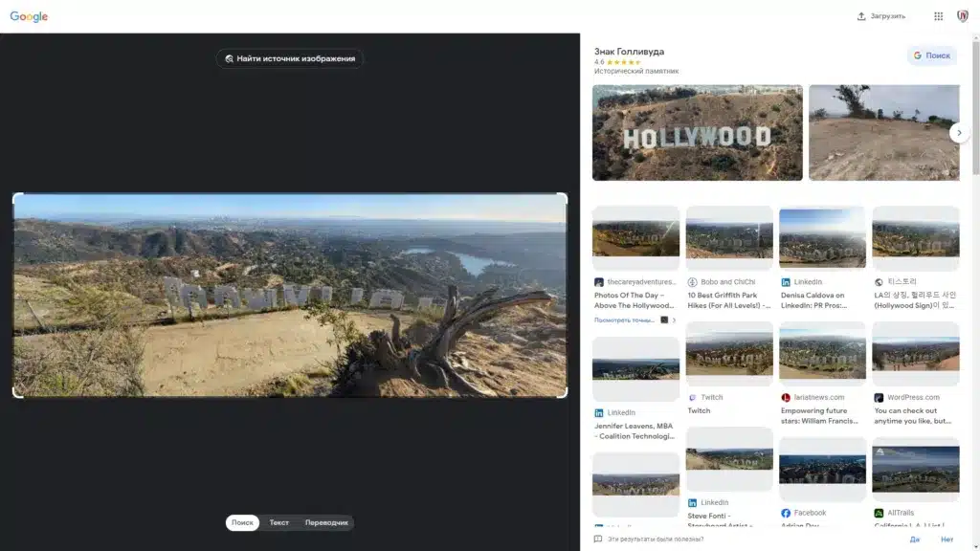
Task: Click the Google Поиск button beside Знак Голливуда
Action: 931,55
